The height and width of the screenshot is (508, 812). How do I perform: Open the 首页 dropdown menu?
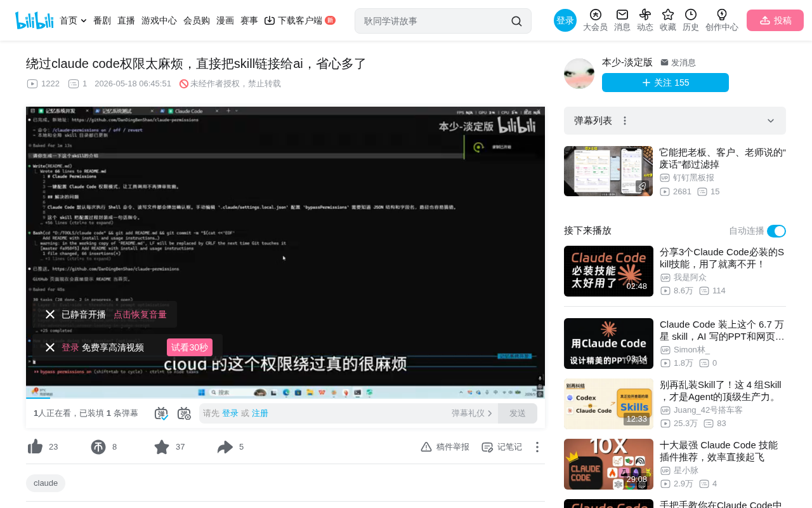pyautogui.click(x=73, y=20)
